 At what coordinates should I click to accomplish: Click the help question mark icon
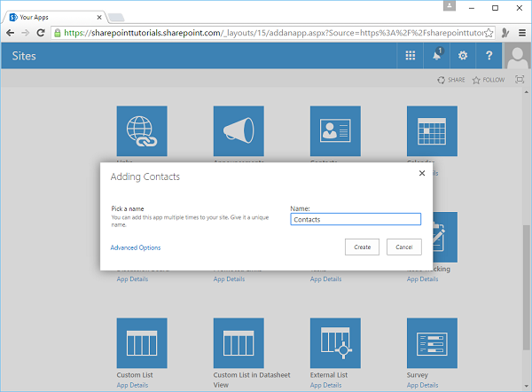(x=489, y=56)
